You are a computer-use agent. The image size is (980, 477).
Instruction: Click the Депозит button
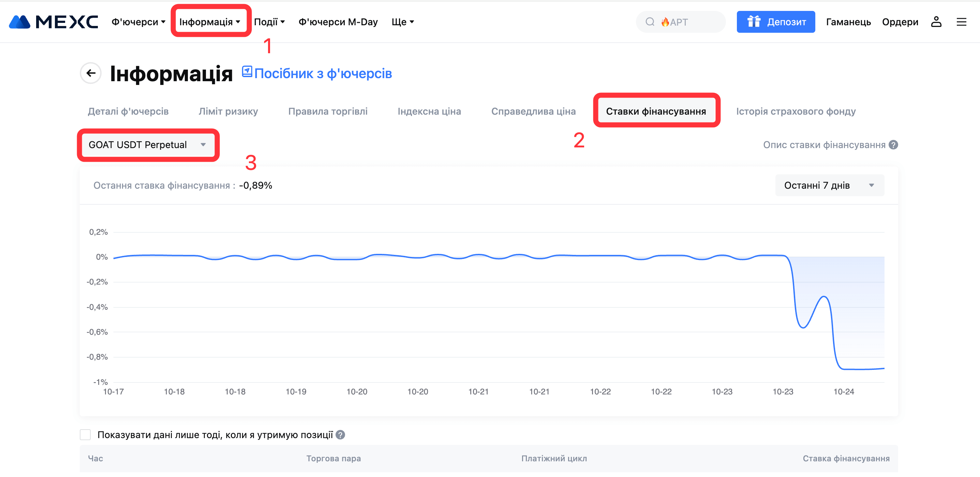[776, 22]
